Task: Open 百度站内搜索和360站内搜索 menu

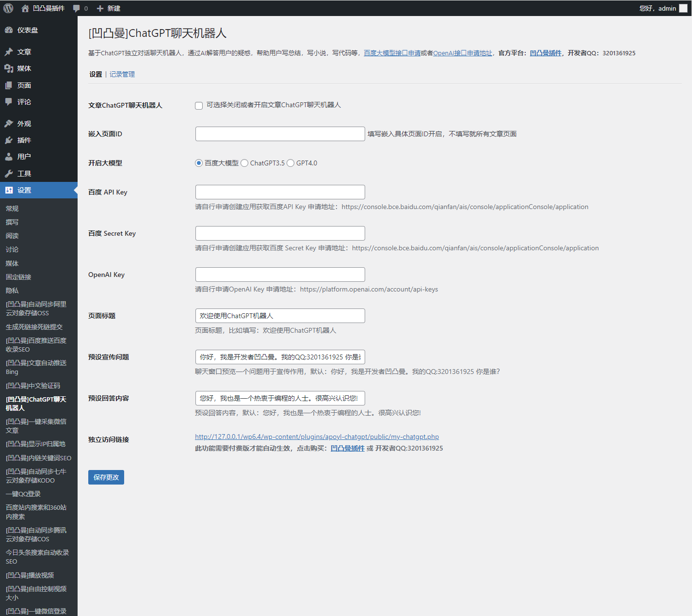Action: pyautogui.click(x=36, y=512)
